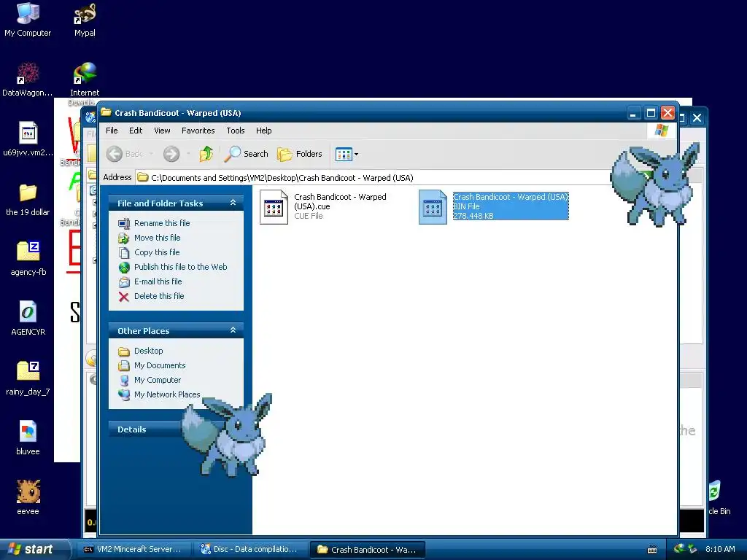The width and height of the screenshot is (747, 560).
Task: Open the Recycle Bin on desktop
Action: (718, 497)
